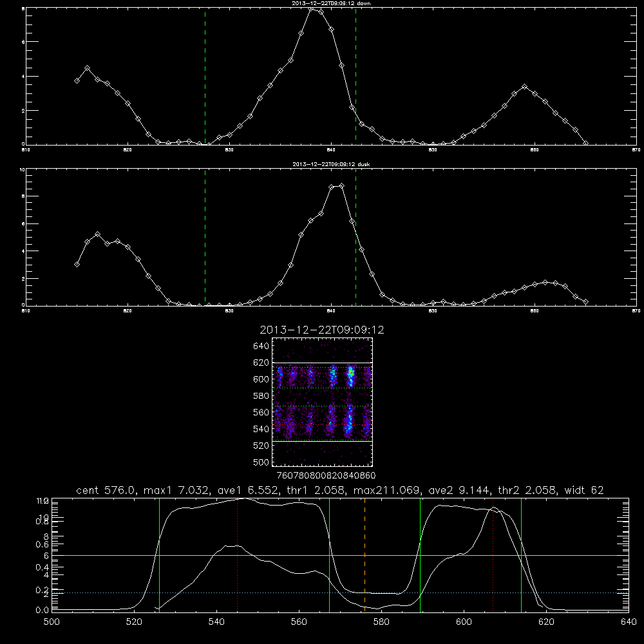
Task: Click y-axis label 620 of the heatmap
Action: point(261,363)
